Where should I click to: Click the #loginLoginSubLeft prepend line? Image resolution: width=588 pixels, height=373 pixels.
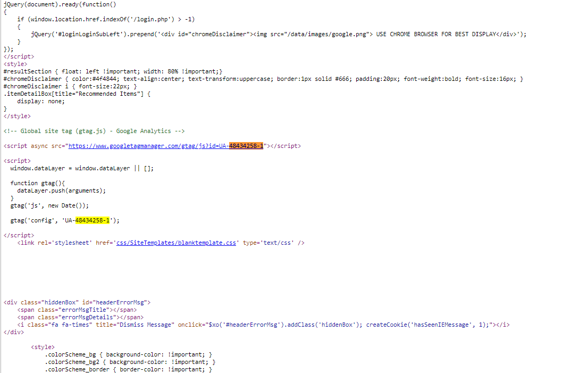[x=279, y=34]
